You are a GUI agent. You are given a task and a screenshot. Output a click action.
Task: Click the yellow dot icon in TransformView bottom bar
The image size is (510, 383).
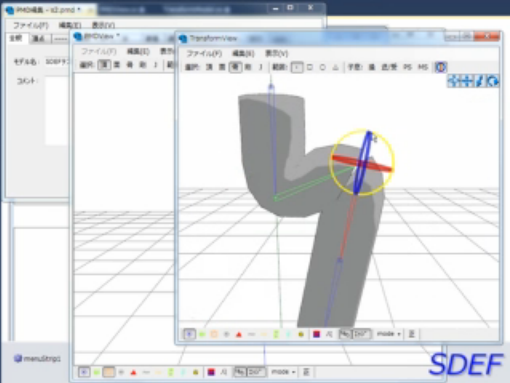(x=301, y=334)
